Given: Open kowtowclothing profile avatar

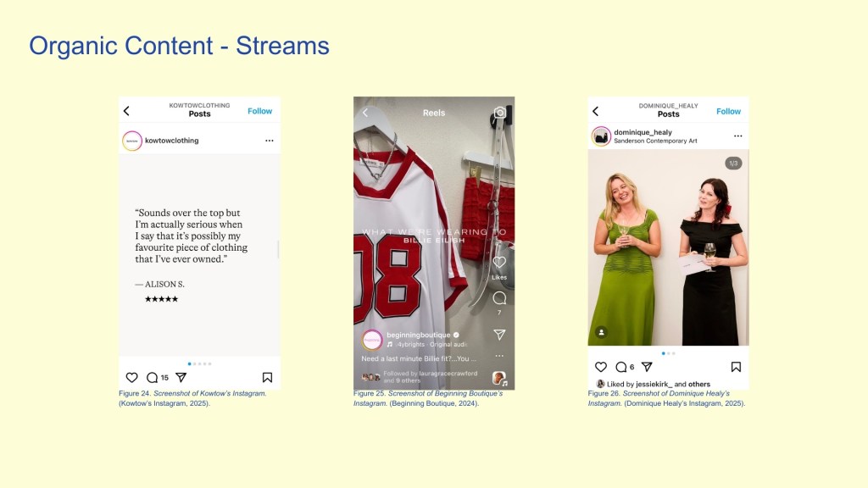Looking at the screenshot, I should click(x=132, y=141).
